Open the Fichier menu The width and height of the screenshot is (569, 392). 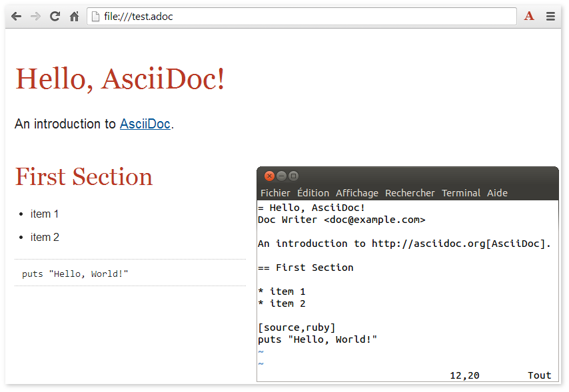point(275,193)
